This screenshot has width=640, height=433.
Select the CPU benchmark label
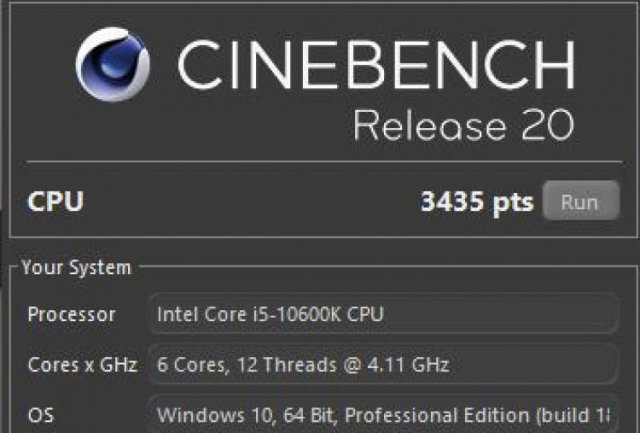(55, 201)
